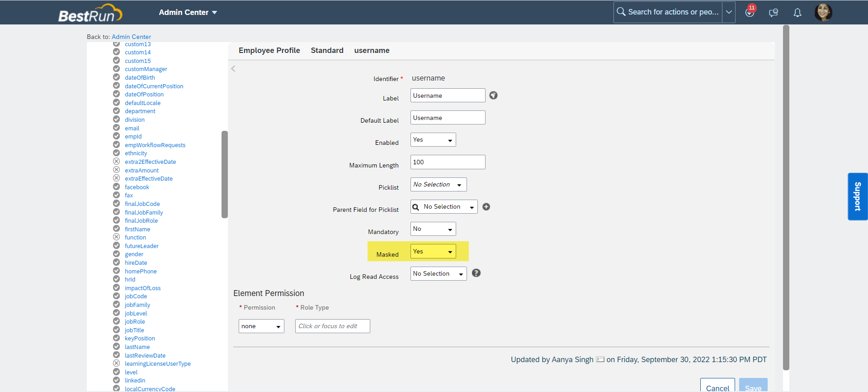The image size is (868, 392).
Task: Open the Mandatory dropdown
Action: 433,229
